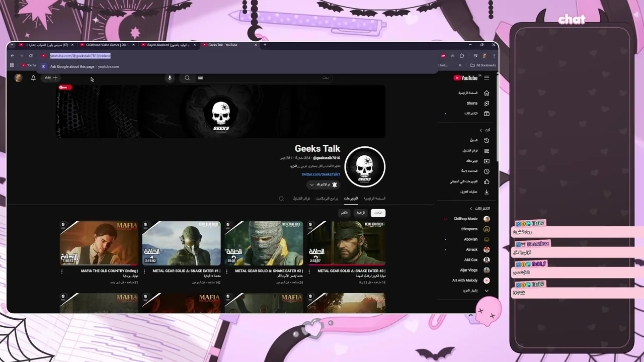Open the channel Podcasts tab
This screenshot has width=644, height=362.
click(327, 199)
